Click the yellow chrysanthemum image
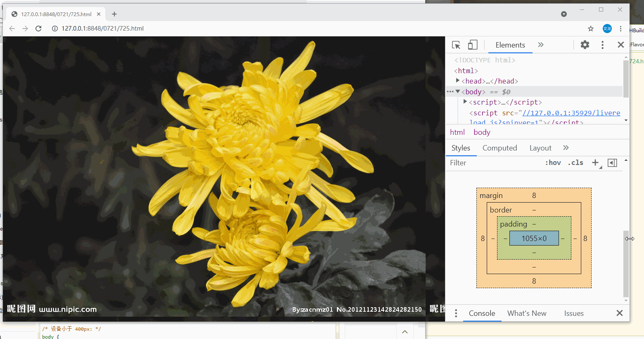The image size is (644, 339). coord(214,177)
